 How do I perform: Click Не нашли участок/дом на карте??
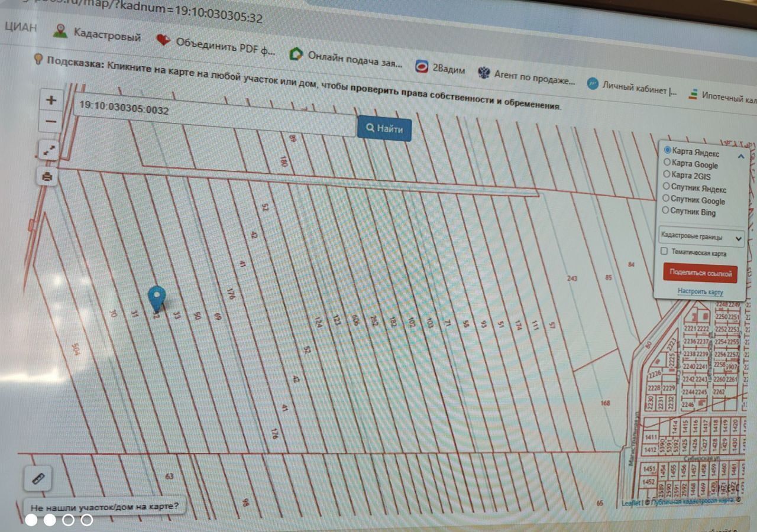click(x=104, y=507)
